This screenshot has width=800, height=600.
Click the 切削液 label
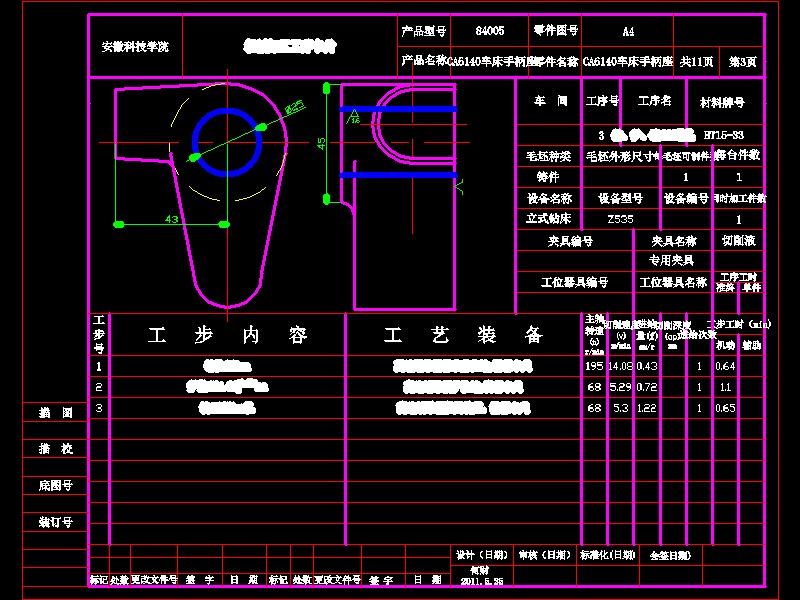click(x=739, y=240)
